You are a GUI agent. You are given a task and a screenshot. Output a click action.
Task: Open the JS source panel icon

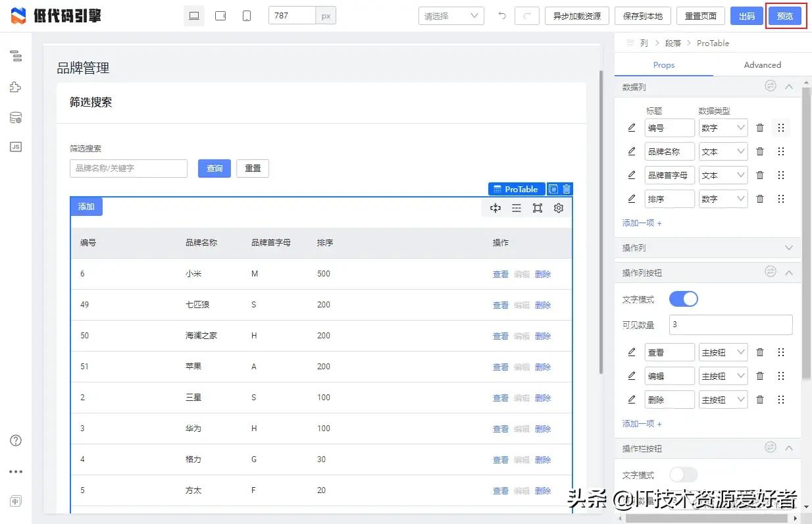coord(16,147)
